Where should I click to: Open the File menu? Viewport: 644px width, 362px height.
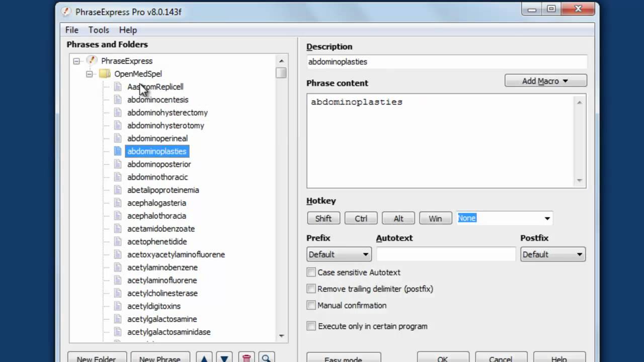[x=72, y=30]
